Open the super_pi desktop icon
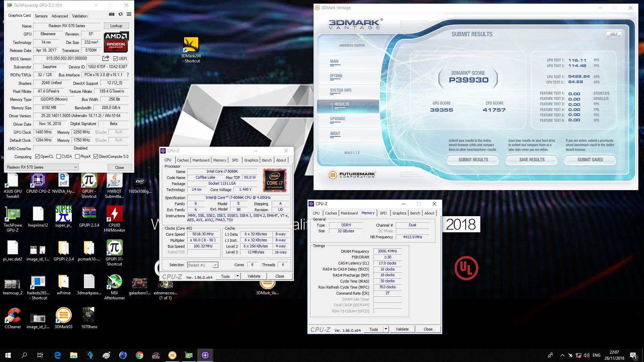Image resolution: width=644 pixels, height=362 pixels. [63, 217]
